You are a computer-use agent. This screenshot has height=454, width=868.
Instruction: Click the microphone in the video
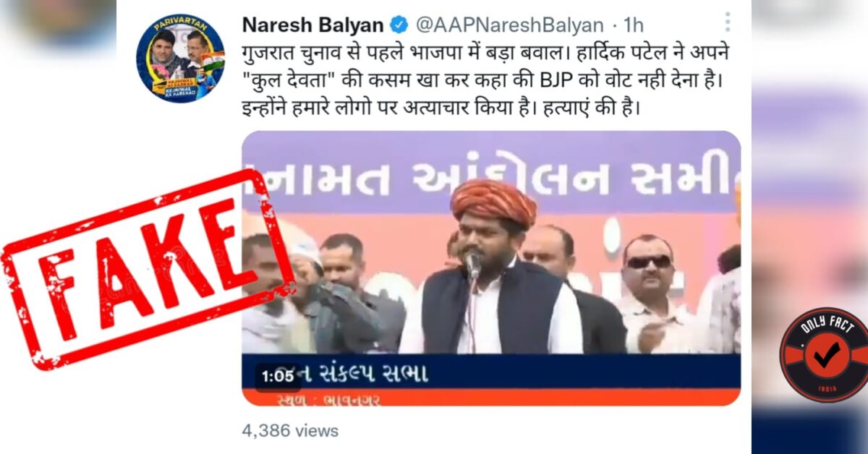click(473, 264)
